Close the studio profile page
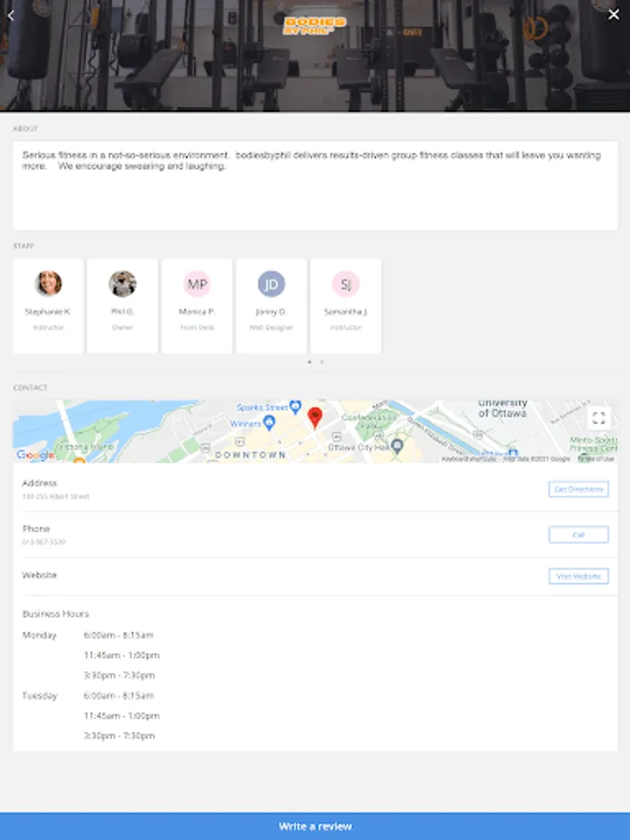Viewport: 630px width, 840px height. [613, 14]
